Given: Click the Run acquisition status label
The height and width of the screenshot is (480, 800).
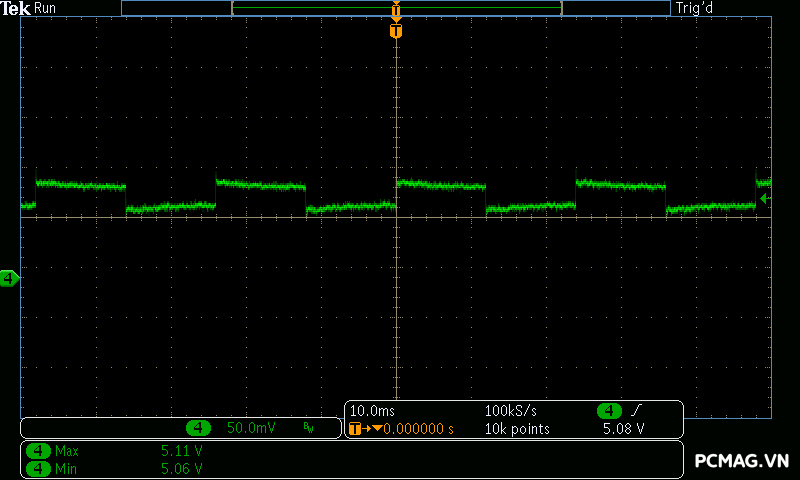Looking at the screenshot, I should coord(46,8).
